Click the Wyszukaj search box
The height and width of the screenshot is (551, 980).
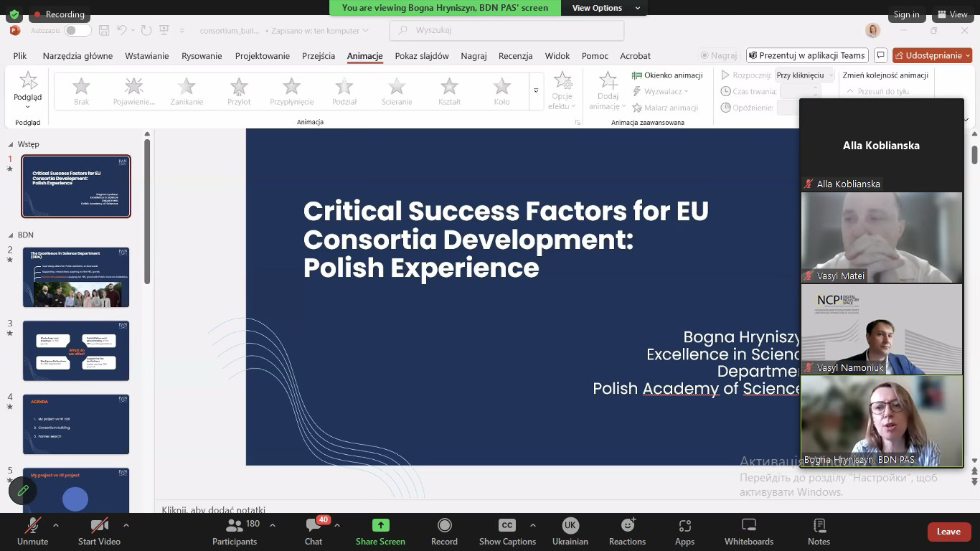[507, 30]
